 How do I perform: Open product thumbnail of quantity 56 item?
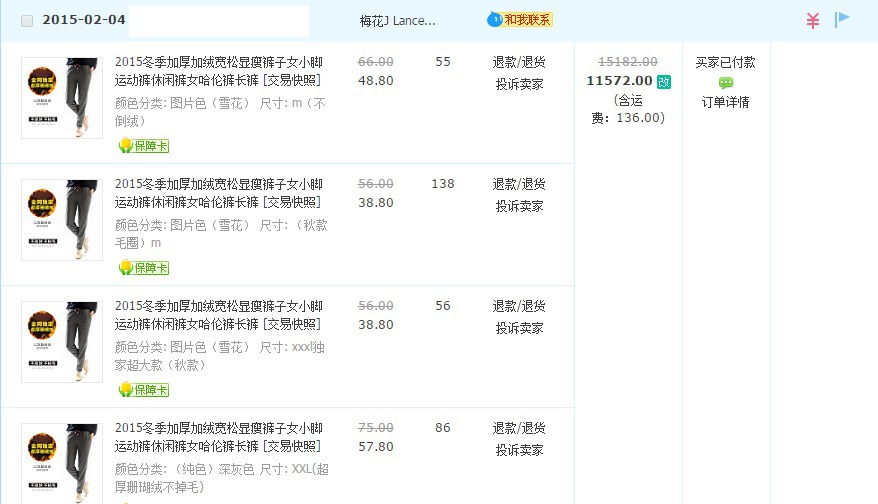[x=62, y=342]
